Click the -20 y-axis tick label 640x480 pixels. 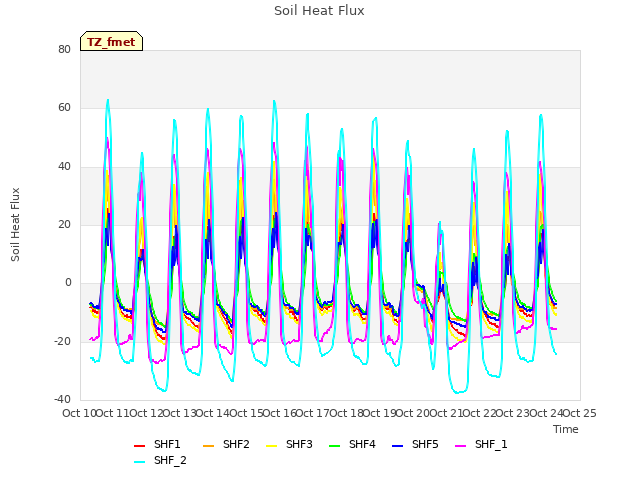tap(62, 341)
